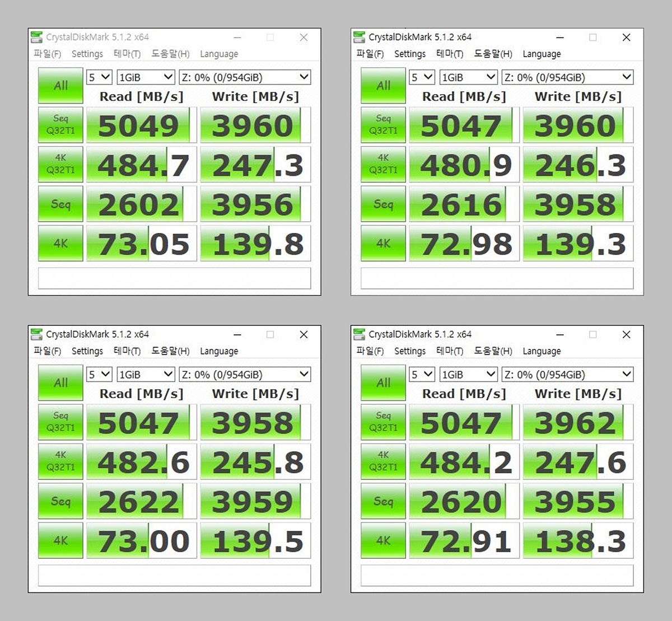Viewport: 672px width, 621px height.
Task: Run 4K test in bottom-left window
Action: point(60,540)
